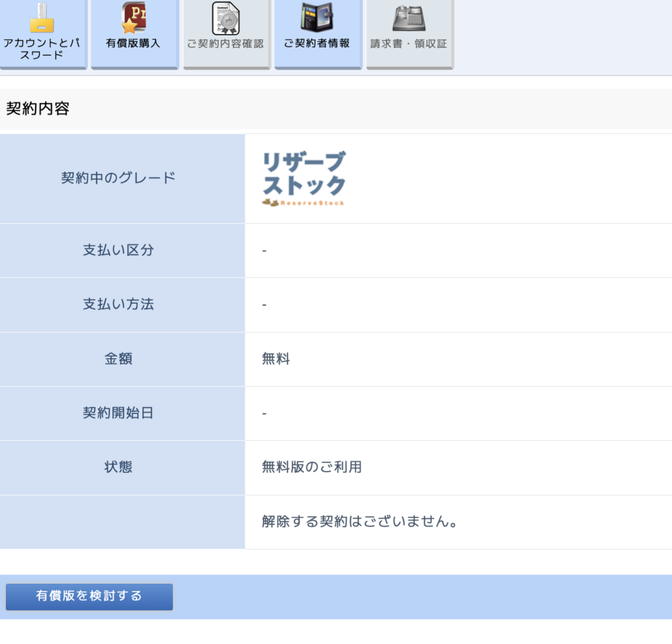Click the 支払い方法 row label
The height and width of the screenshot is (644, 672).
118,304
